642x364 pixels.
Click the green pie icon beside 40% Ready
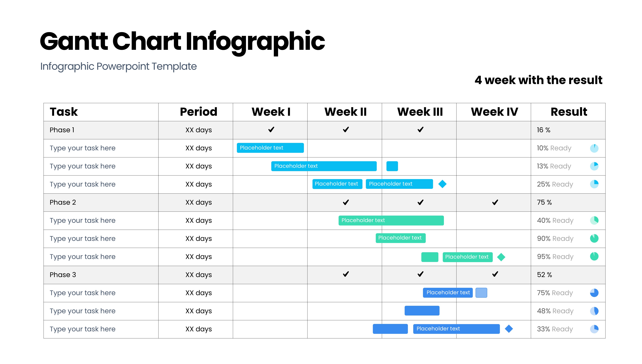point(594,220)
